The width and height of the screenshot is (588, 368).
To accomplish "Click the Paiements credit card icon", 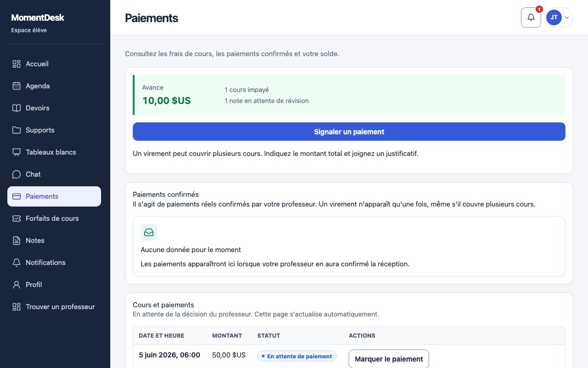I will tap(17, 196).
